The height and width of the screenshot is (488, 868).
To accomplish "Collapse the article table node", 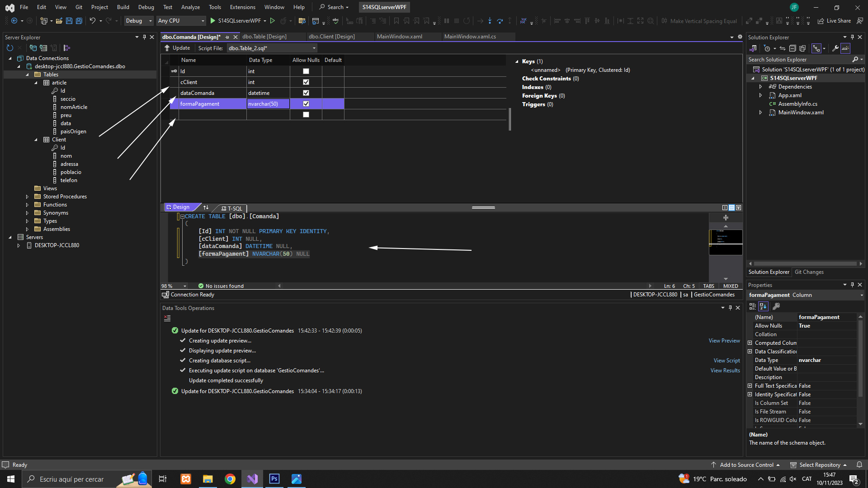I will 36,83.
